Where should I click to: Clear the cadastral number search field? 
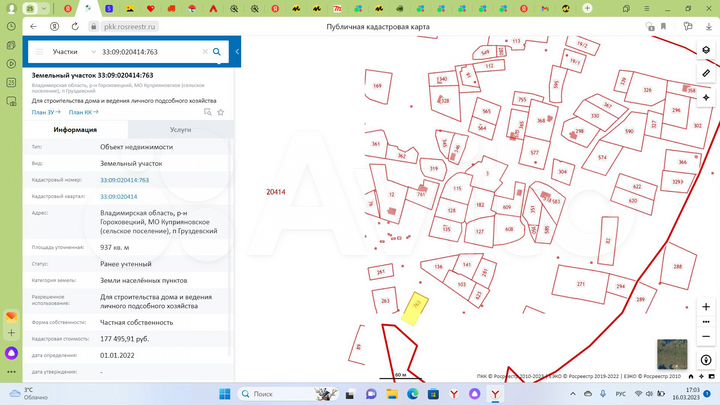coord(205,52)
